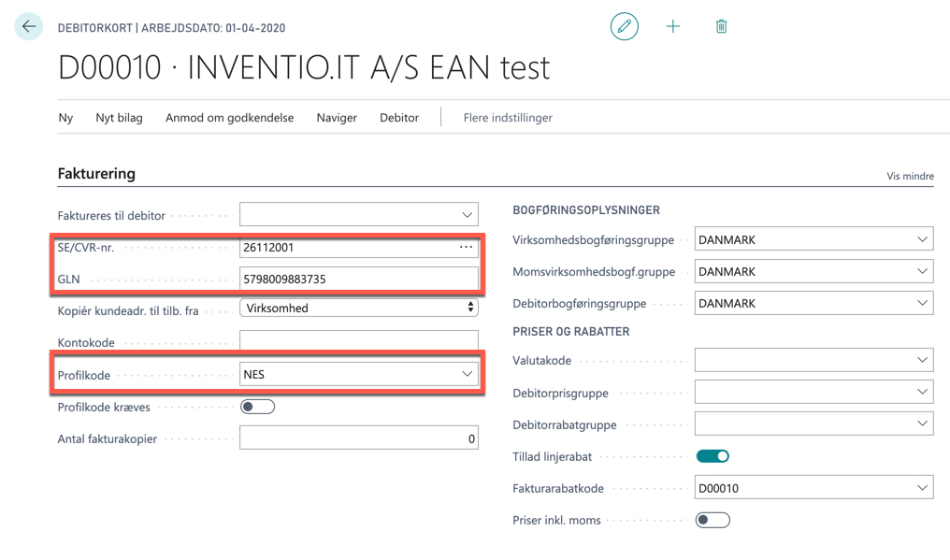Click the Debitorbogføringsgruppe label

[579, 304]
